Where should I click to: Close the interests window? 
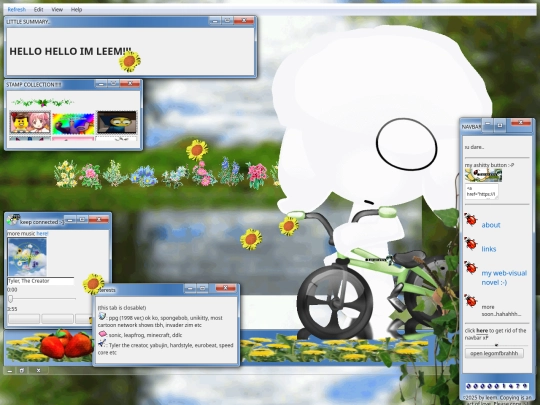(x=226, y=288)
